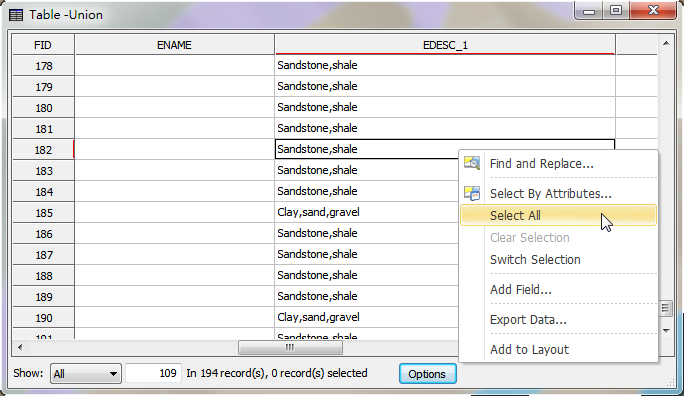Click EDESC_1 cell in row 180
The width and height of the screenshot is (684, 396).
[445, 107]
